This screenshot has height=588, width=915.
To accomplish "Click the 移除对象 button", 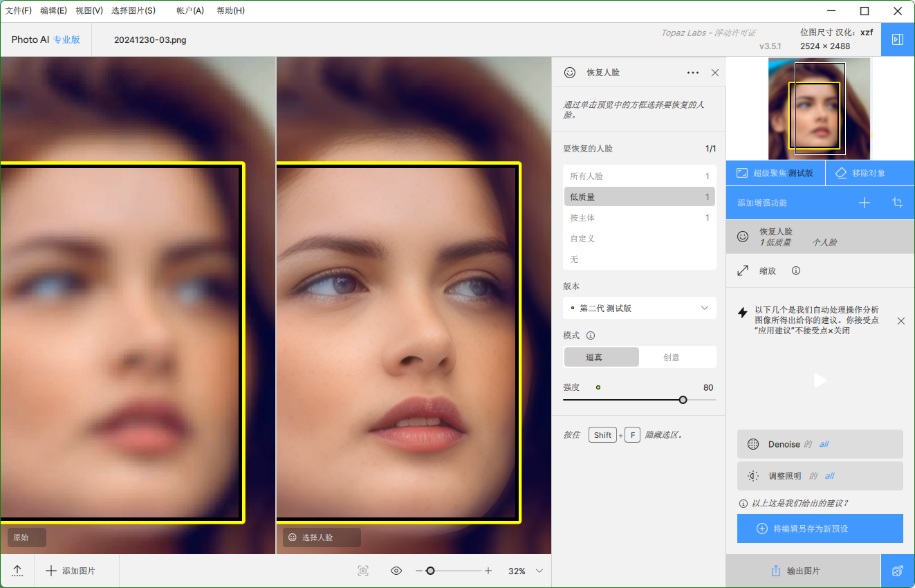I will pyautogui.click(x=870, y=173).
